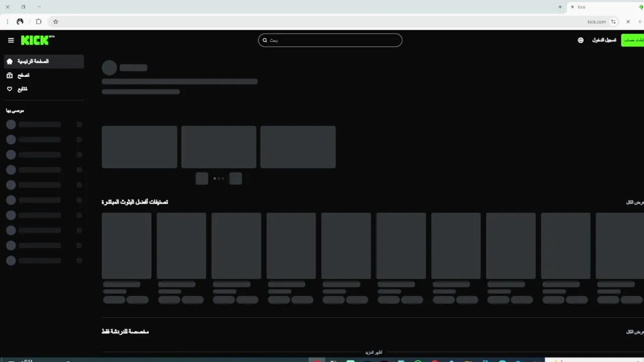
Task: Bookmark this page with the star icon
Action: 56,22
